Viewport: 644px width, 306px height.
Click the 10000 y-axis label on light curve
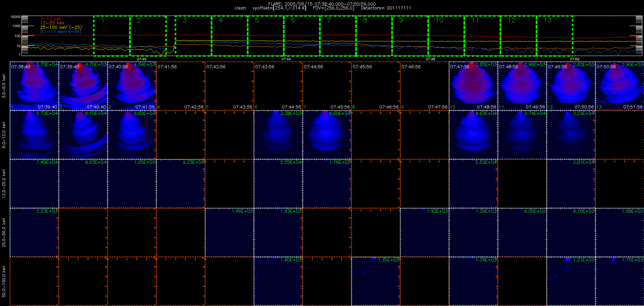click(16, 17)
